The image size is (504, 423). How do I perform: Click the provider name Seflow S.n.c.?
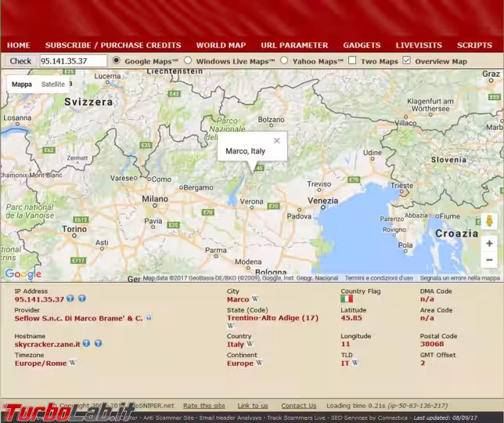pyautogui.click(x=78, y=319)
